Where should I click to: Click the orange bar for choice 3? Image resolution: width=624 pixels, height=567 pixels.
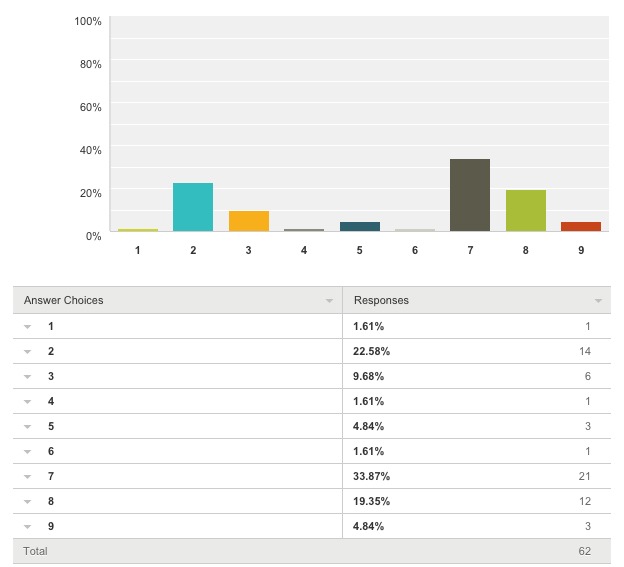[x=249, y=221]
